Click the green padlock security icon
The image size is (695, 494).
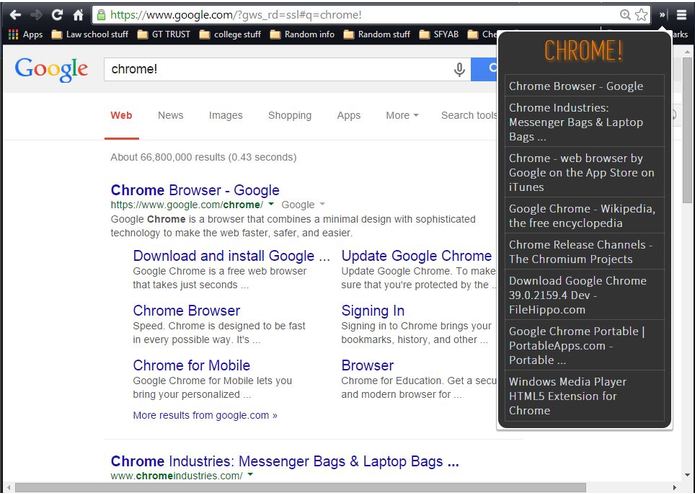102,15
